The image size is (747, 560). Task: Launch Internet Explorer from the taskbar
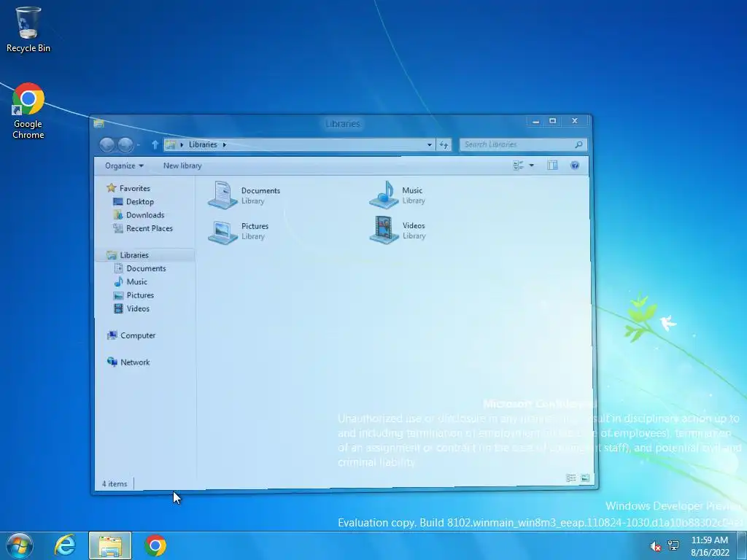pos(65,545)
